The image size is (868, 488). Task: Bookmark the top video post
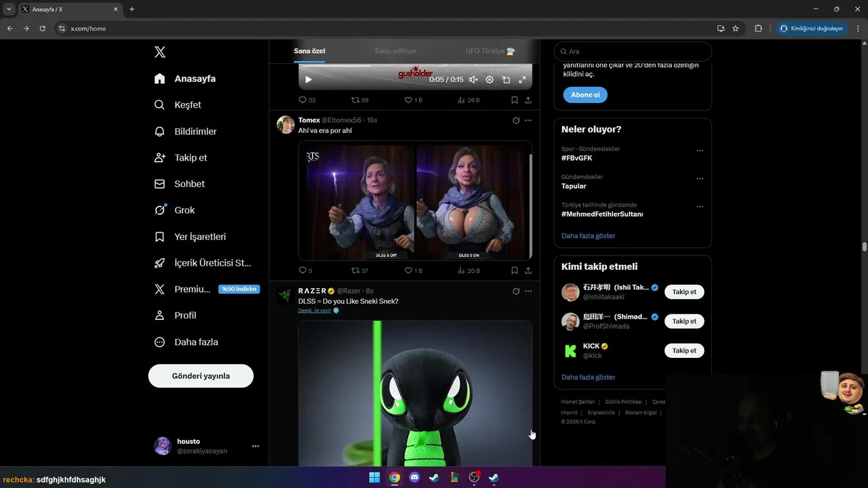coord(515,100)
